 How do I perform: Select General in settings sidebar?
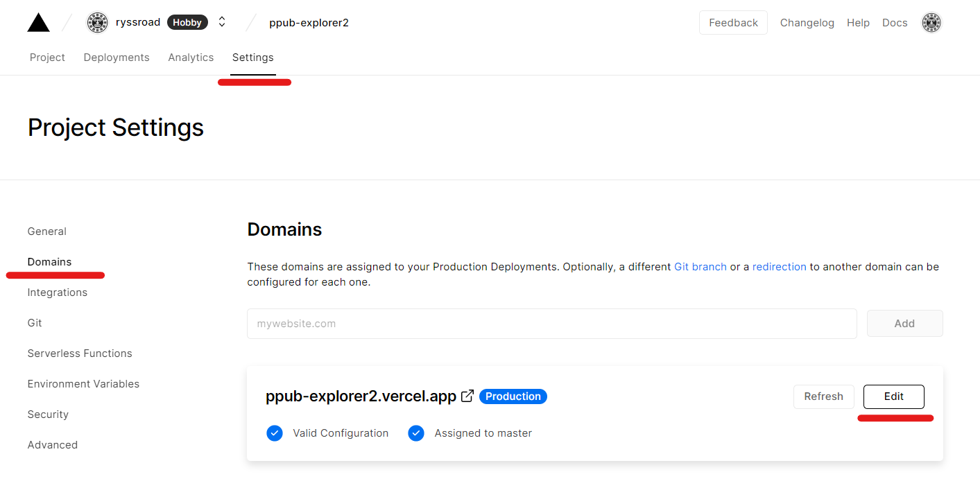pos(47,232)
